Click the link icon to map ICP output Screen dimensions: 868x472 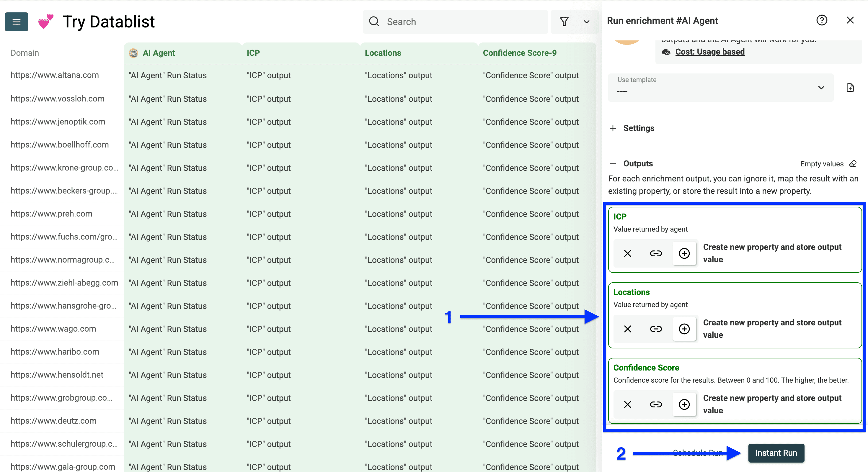tap(656, 253)
